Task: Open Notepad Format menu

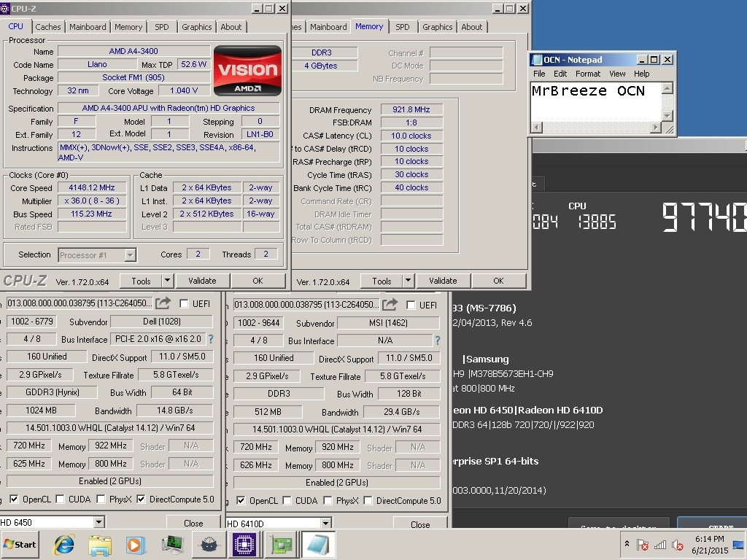Action: pos(587,74)
